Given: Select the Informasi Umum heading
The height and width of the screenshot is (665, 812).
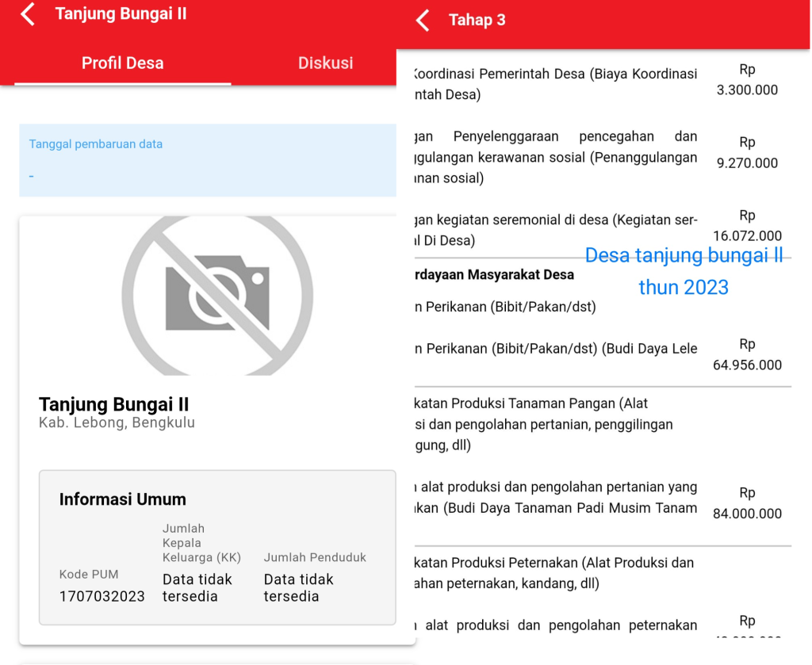Looking at the screenshot, I should [x=123, y=499].
